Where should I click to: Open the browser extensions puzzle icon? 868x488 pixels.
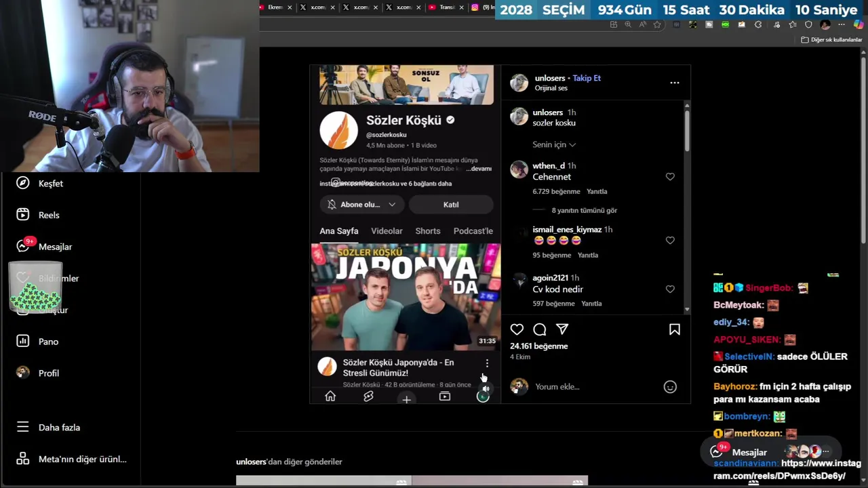758,24
